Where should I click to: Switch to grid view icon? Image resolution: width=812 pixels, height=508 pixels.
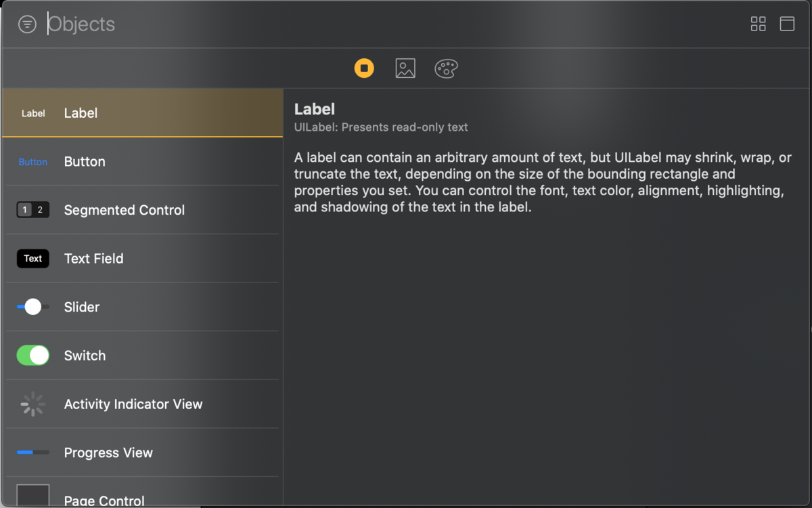(758, 24)
